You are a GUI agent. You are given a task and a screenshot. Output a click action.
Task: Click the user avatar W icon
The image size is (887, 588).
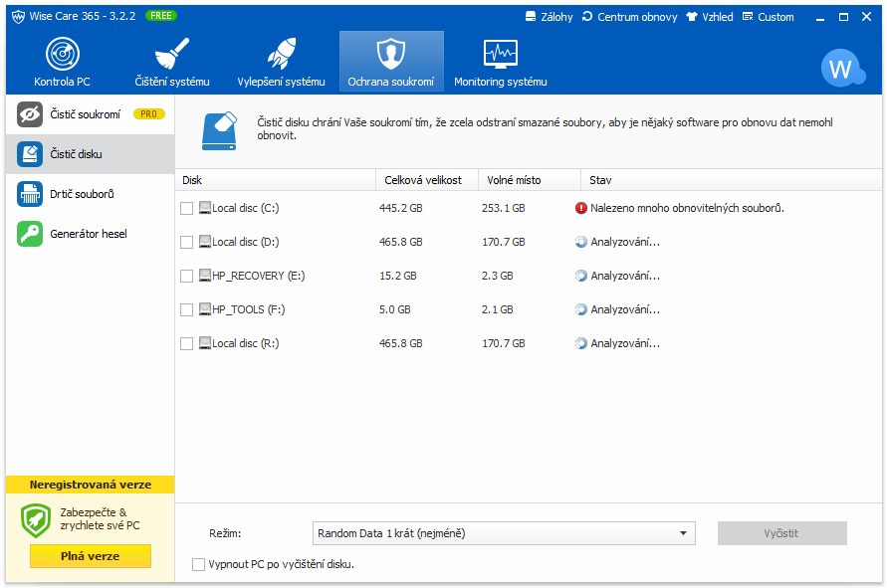click(x=842, y=69)
